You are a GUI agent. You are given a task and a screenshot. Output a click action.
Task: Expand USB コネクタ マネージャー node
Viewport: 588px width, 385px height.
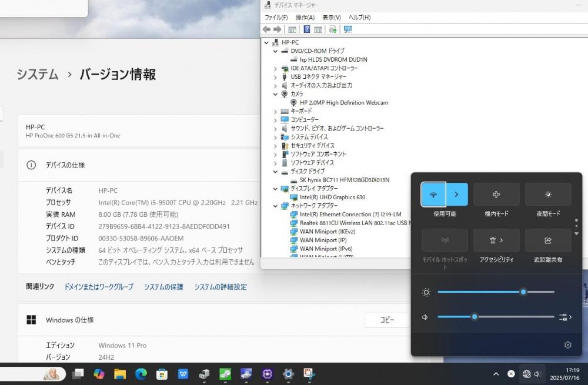click(275, 77)
